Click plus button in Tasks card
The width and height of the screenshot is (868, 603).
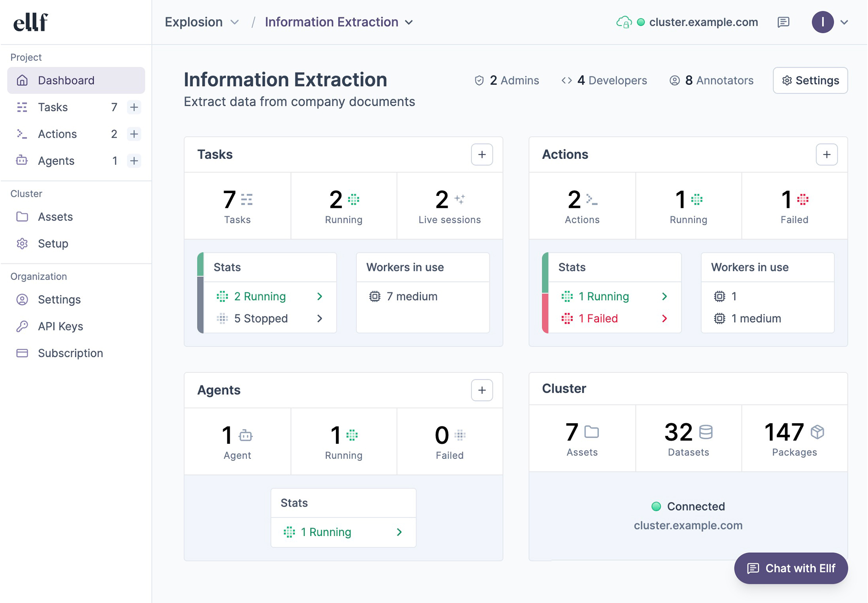(x=481, y=154)
